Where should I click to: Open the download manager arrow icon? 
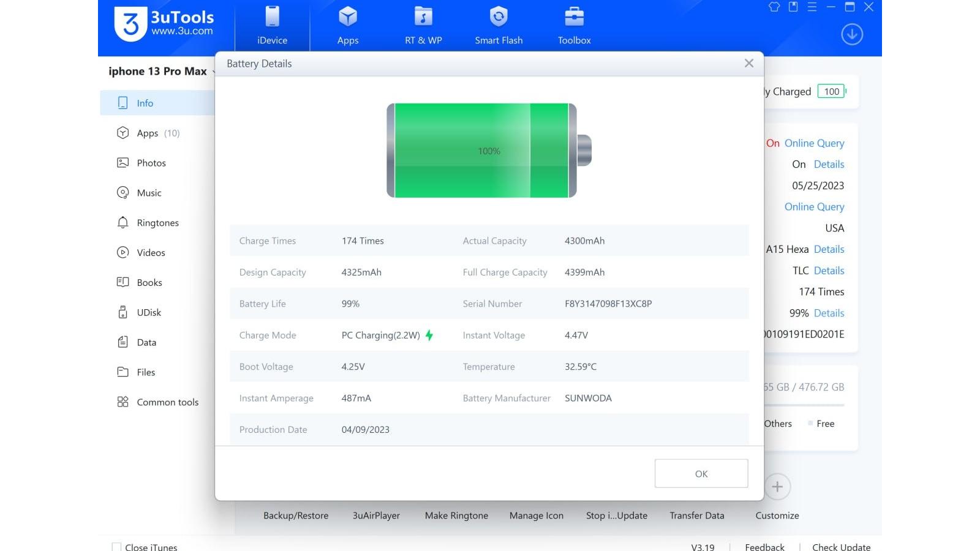[x=852, y=34]
